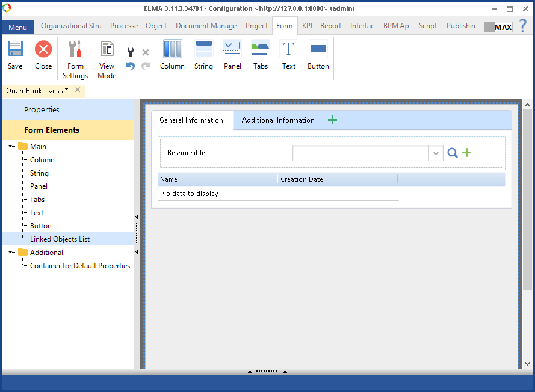
Task: Insert a Tabs element from the toolbar
Action: click(261, 55)
